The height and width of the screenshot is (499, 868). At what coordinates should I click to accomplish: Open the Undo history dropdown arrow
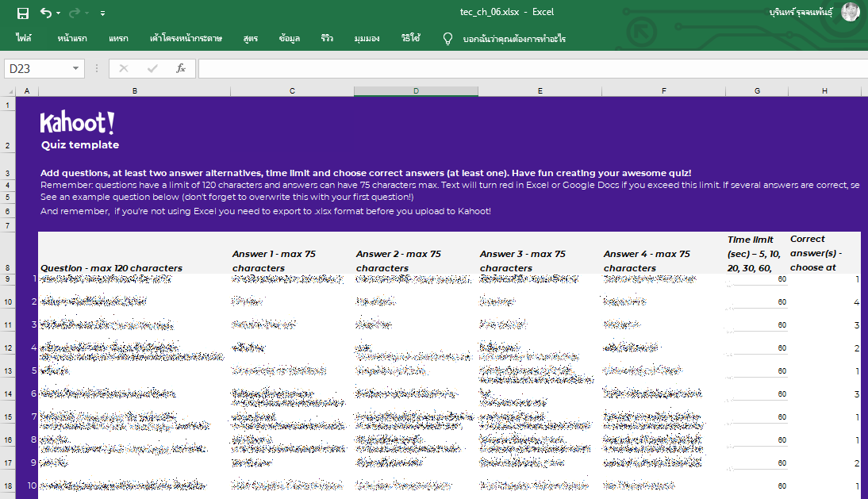point(59,13)
